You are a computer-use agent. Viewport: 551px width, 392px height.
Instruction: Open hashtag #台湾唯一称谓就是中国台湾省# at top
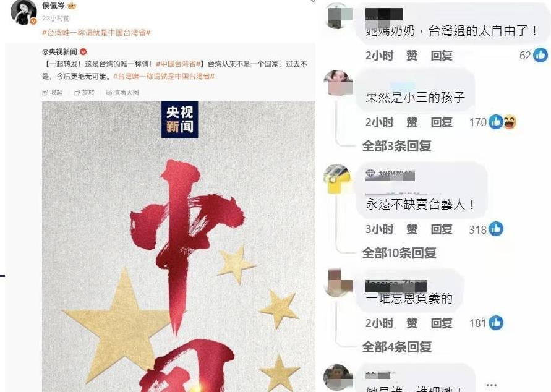(96, 33)
